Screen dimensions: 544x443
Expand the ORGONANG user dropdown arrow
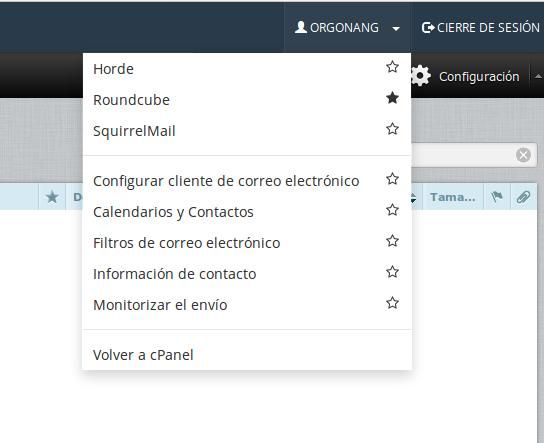396,28
